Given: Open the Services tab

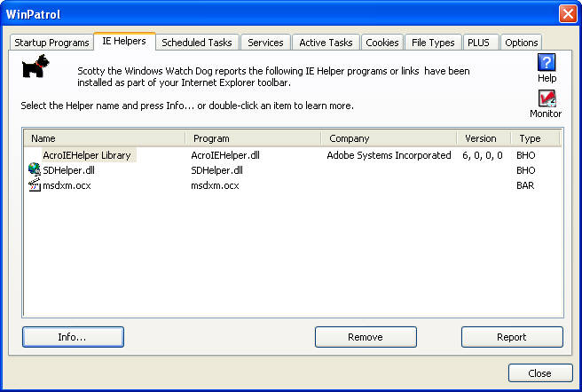Looking at the screenshot, I should [x=265, y=43].
